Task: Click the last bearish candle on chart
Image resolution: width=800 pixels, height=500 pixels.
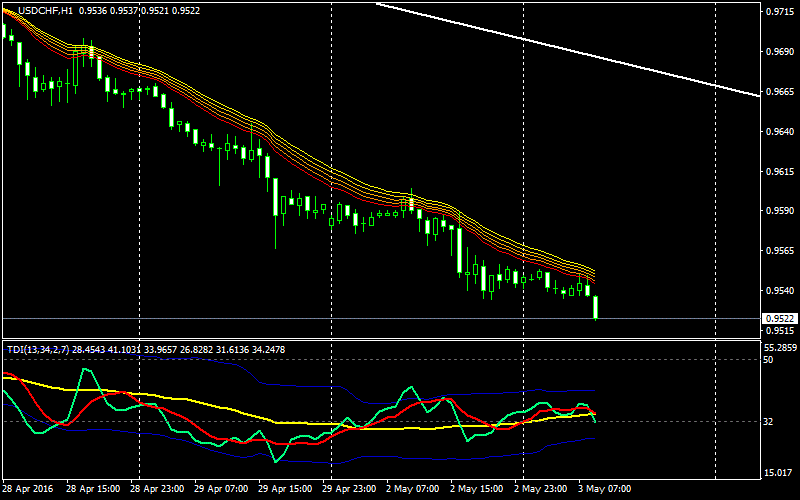Action: coord(596,307)
